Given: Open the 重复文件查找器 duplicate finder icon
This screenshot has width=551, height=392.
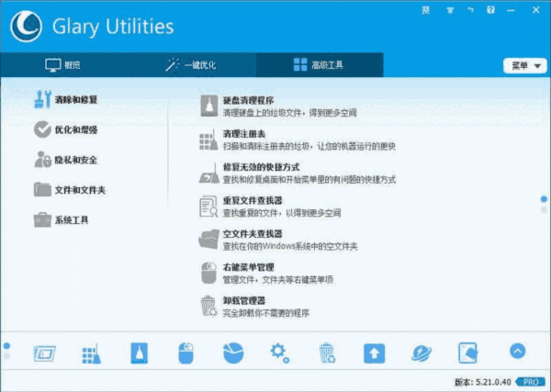Looking at the screenshot, I should 208,207.
